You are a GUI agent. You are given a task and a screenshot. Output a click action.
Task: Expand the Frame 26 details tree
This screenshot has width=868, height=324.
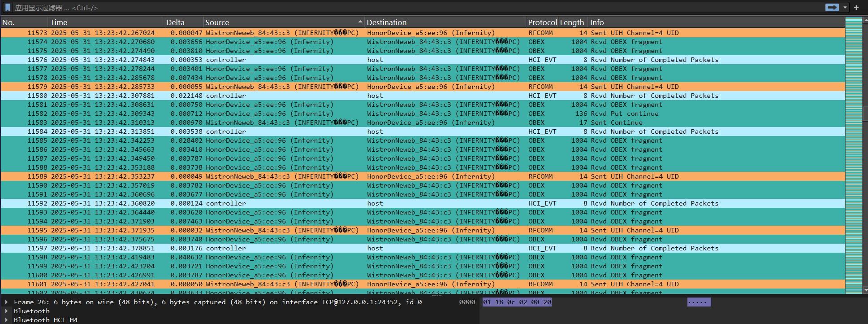(x=6, y=302)
